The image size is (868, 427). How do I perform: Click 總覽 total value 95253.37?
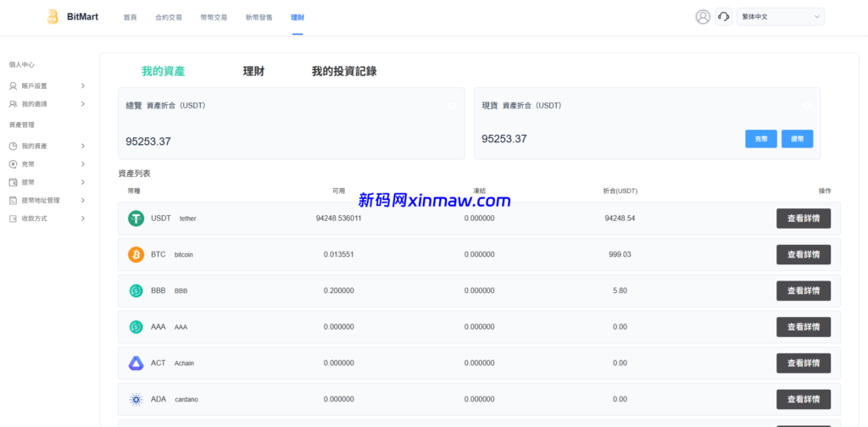point(148,141)
